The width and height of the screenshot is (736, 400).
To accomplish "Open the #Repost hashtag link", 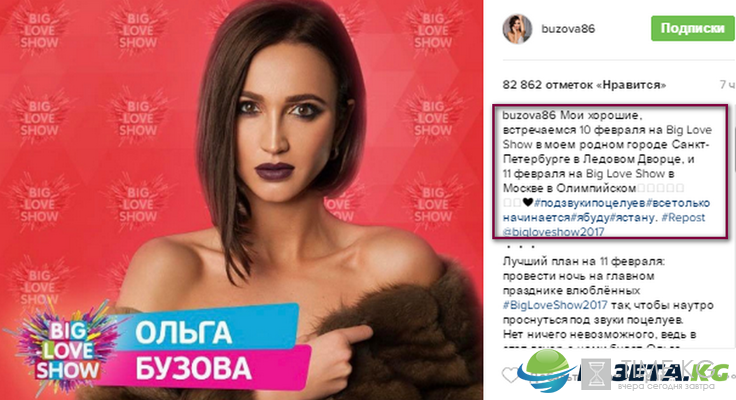I will 683,217.
